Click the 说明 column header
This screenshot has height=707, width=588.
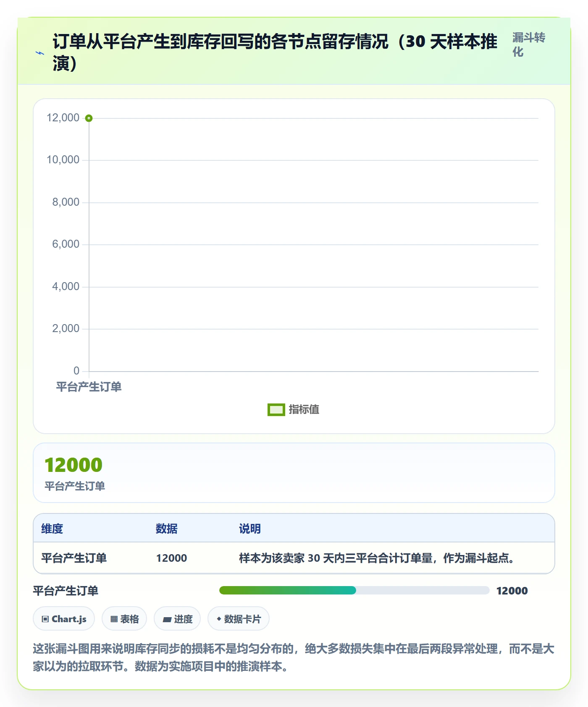tap(250, 529)
